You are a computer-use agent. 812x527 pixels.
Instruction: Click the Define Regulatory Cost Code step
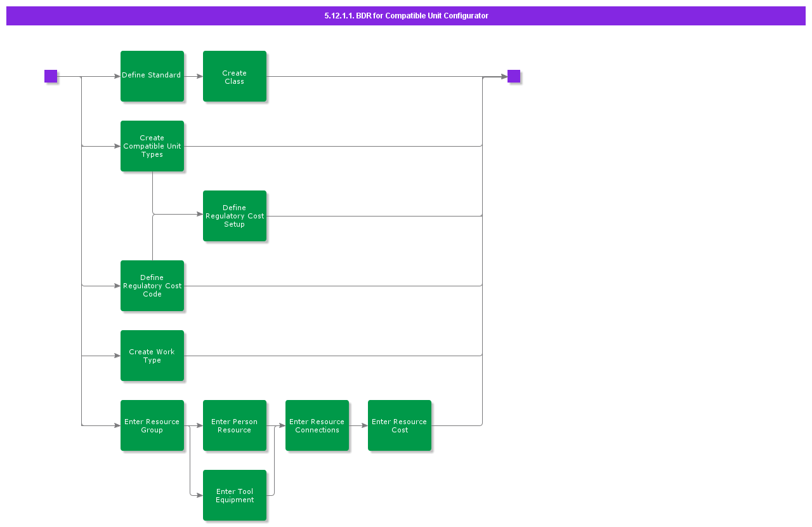point(152,286)
